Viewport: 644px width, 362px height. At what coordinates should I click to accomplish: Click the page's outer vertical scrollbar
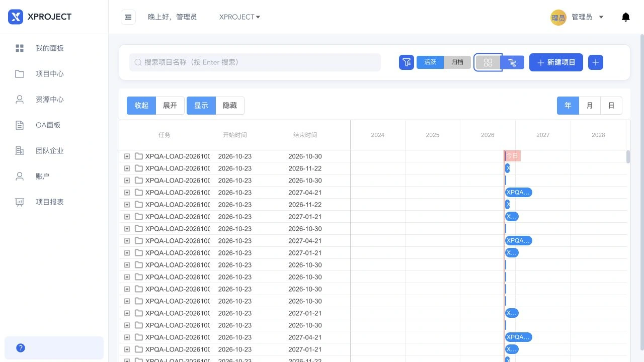[641, 193]
